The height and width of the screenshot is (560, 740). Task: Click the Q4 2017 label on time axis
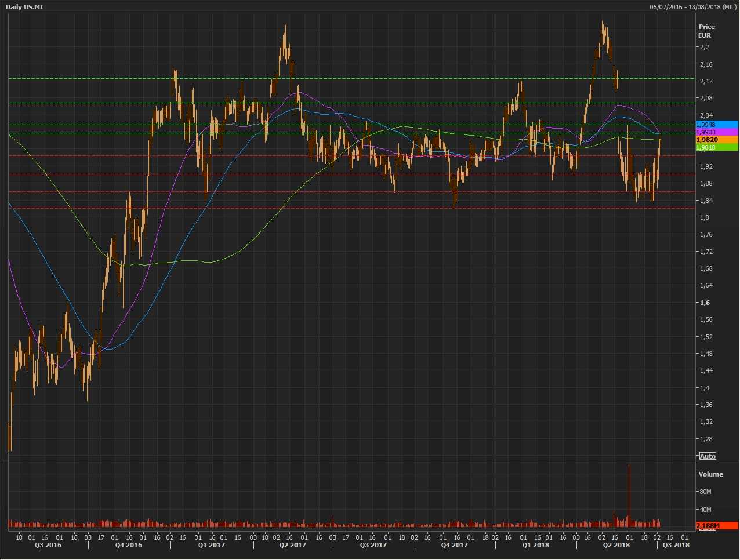pos(454,545)
